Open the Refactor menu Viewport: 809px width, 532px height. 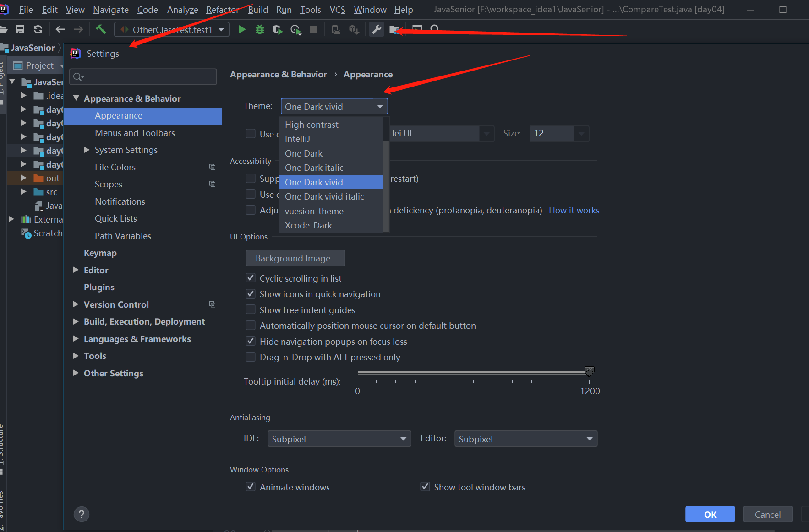tap(222, 10)
